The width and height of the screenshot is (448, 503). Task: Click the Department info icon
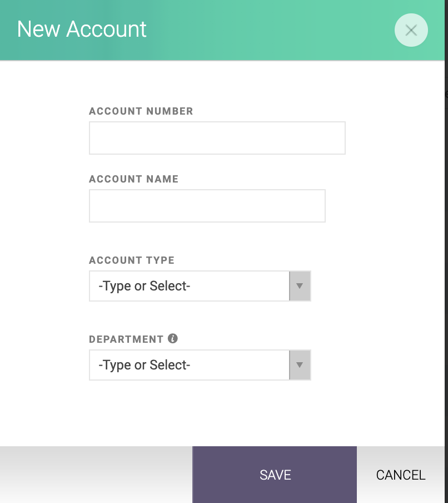tap(173, 338)
